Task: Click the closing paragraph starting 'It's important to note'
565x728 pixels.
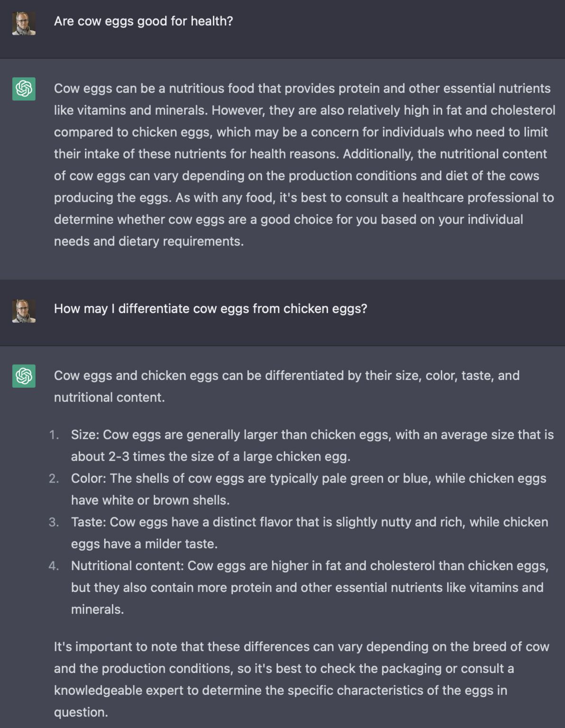Action: point(301,679)
